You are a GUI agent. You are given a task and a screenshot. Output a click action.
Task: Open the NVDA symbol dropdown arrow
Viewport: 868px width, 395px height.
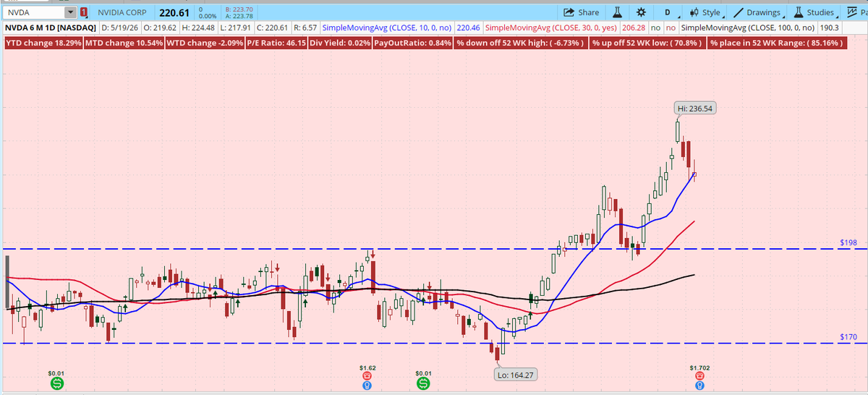(69, 12)
